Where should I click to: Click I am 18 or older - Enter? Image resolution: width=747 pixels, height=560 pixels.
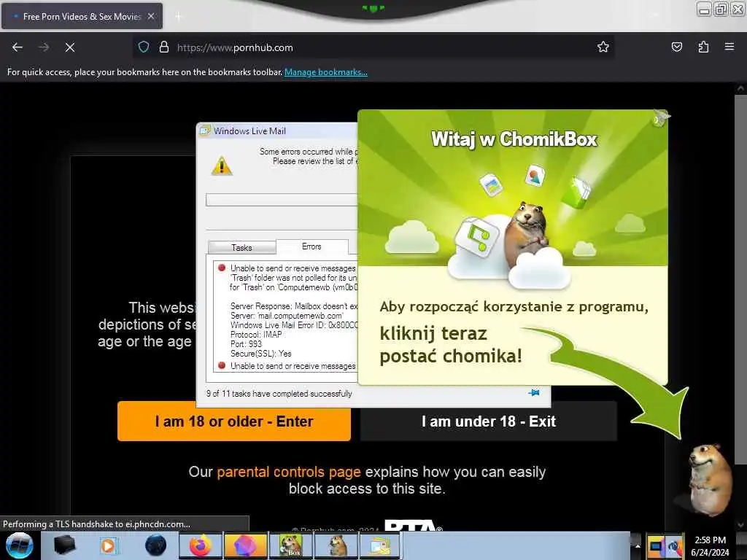click(234, 421)
